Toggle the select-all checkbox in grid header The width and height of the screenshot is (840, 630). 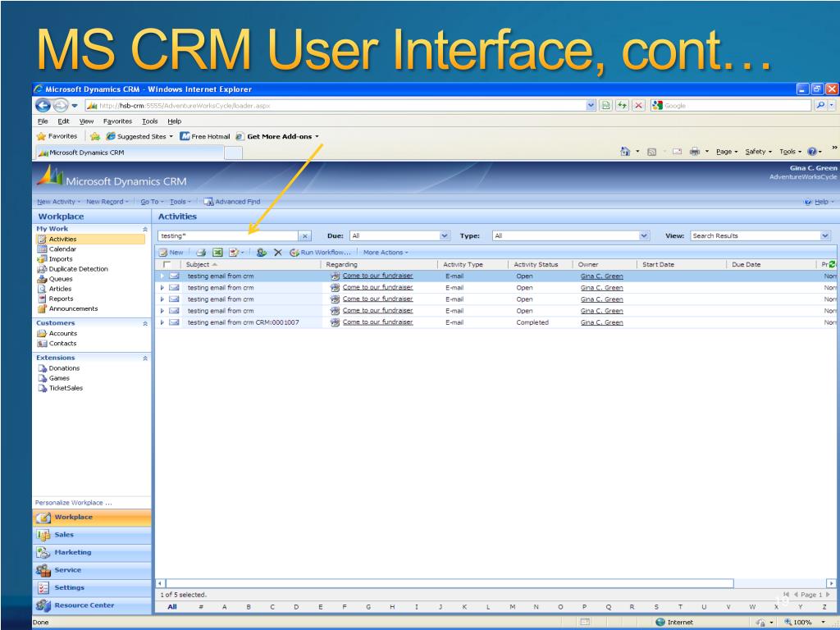[x=167, y=265]
